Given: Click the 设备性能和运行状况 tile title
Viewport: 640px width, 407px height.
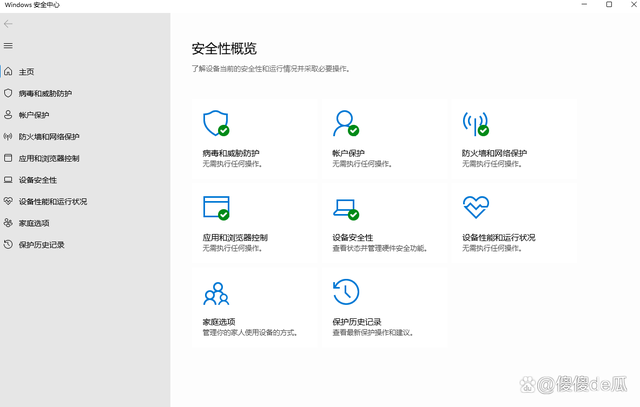Looking at the screenshot, I should click(x=498, y=237).
